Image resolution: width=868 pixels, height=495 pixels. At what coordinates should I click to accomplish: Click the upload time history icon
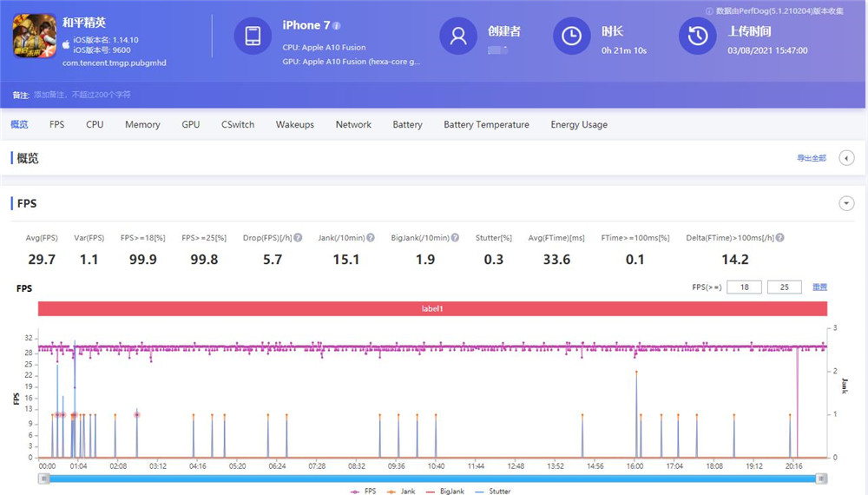click(x=697, y=36)
